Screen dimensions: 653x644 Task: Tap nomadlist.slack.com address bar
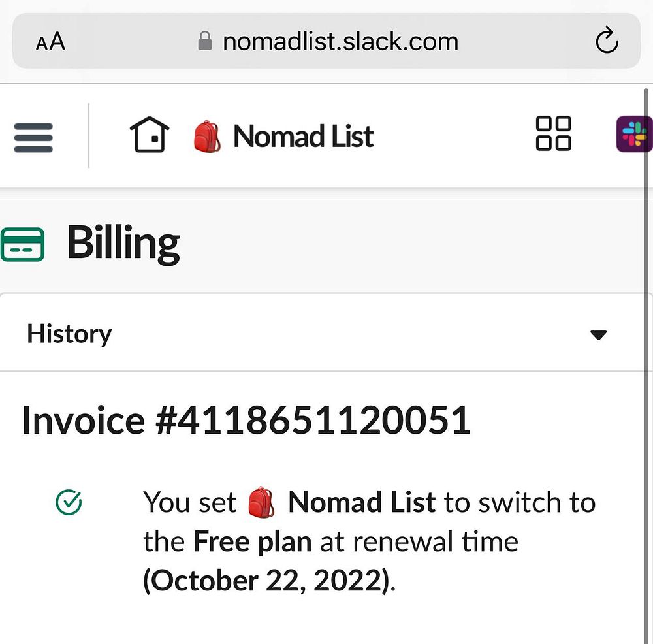click(x=340, y=42)
